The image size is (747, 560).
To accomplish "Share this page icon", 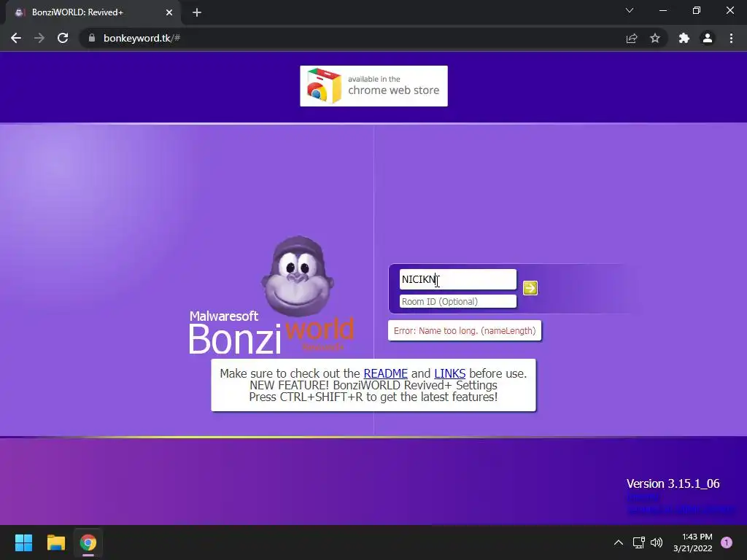I will (x=632, y=38).
